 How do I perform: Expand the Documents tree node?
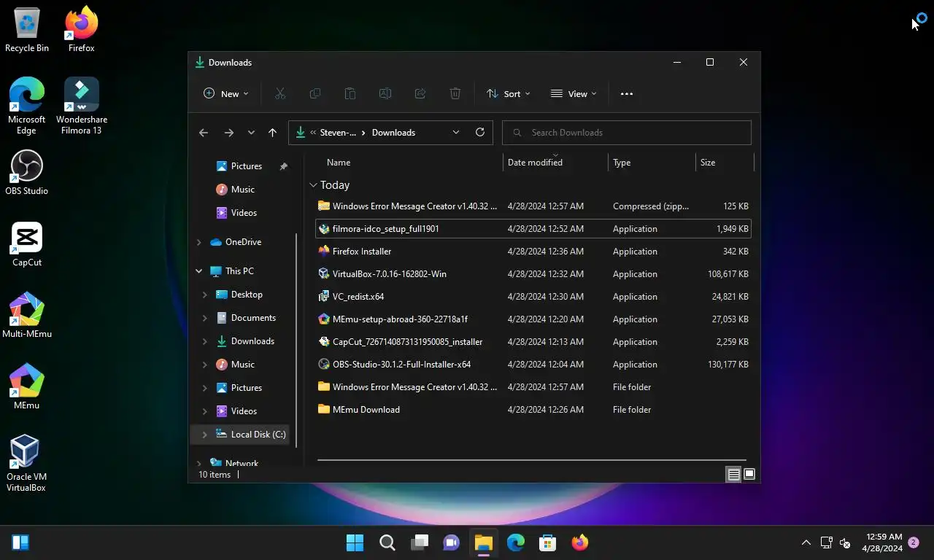(205, 318)
